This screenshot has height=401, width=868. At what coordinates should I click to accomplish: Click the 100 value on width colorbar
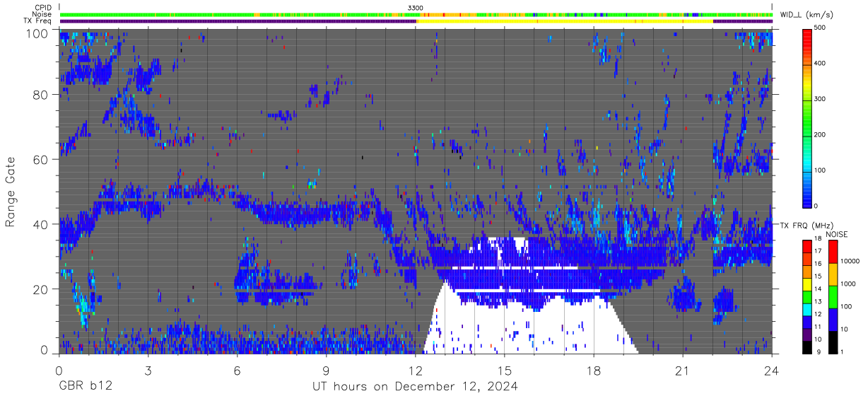click(821, 170)
